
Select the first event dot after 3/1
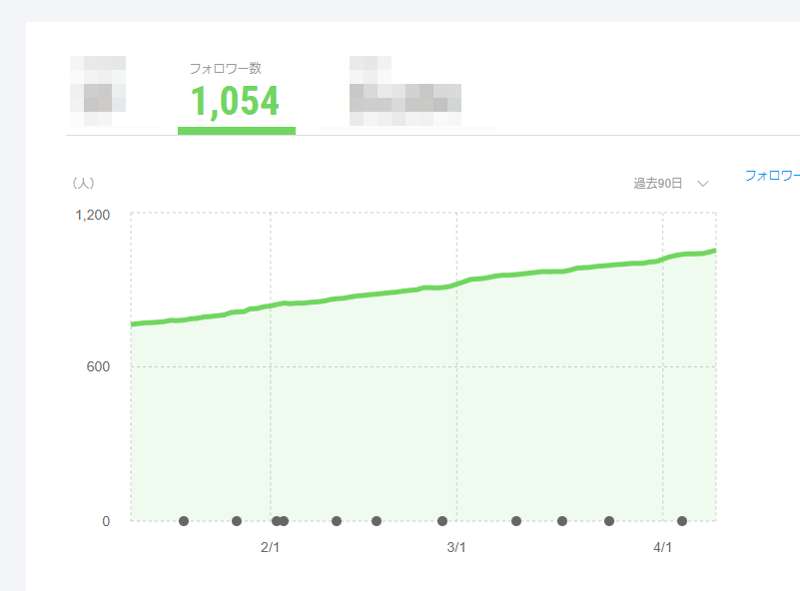516,521
